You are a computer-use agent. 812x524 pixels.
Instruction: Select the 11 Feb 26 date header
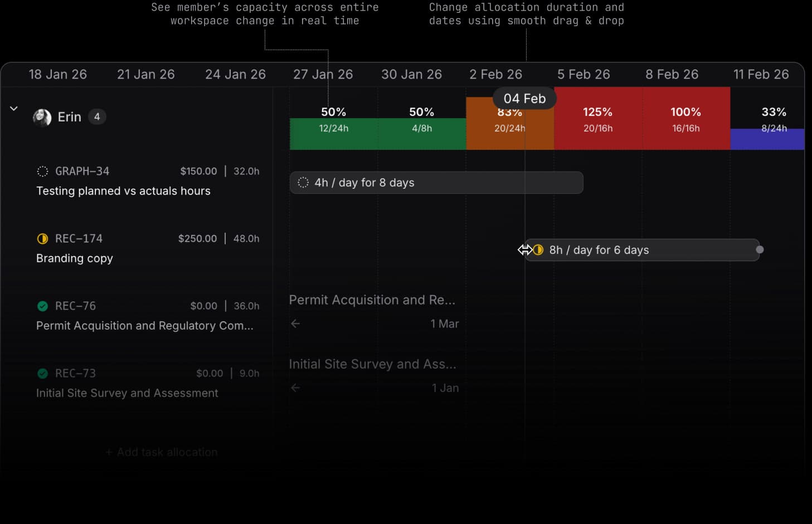click(x=761, y=75)
